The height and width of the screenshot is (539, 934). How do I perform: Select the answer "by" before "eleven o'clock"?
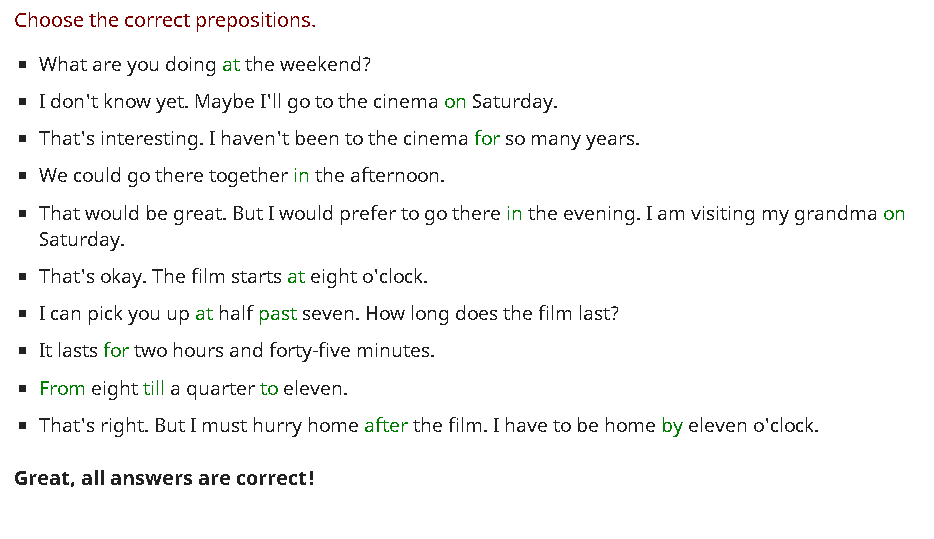click(x=672, y=426)
